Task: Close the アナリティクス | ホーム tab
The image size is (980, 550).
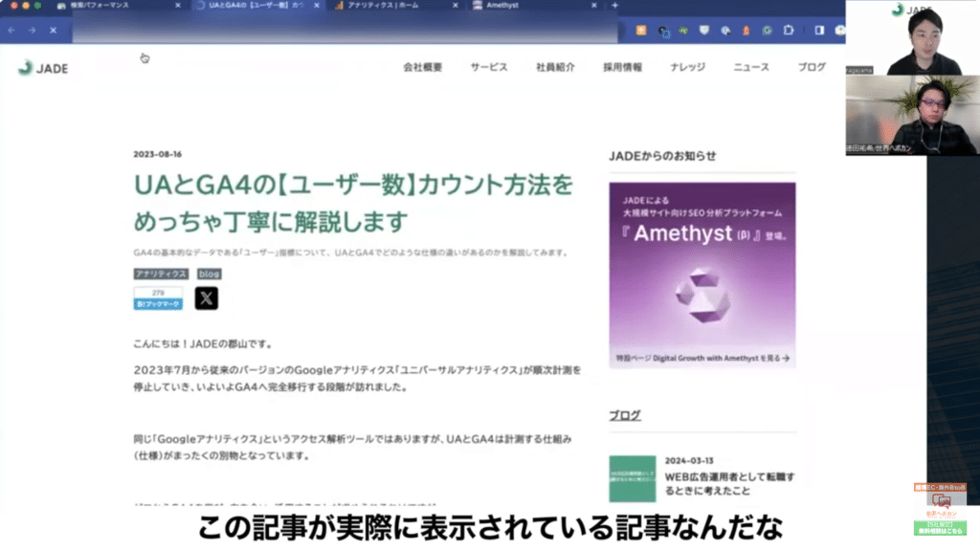Action: pyautogui.click(x=455, y=6)
